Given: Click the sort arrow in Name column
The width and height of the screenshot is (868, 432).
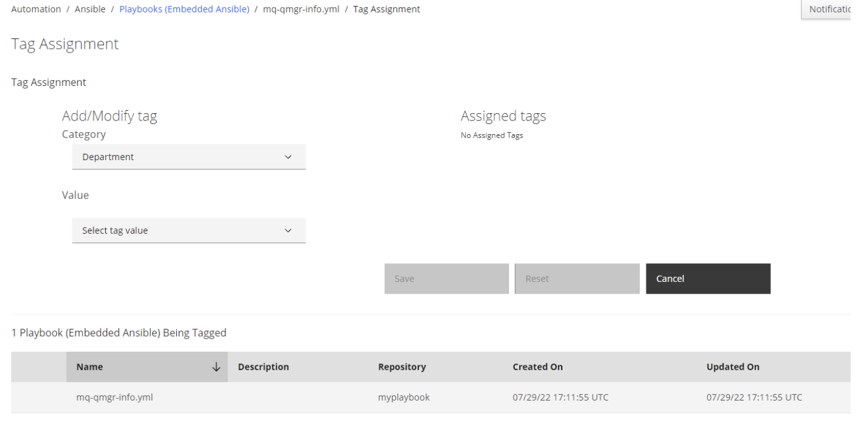Looking at the screenshot, I should (216, 367).
